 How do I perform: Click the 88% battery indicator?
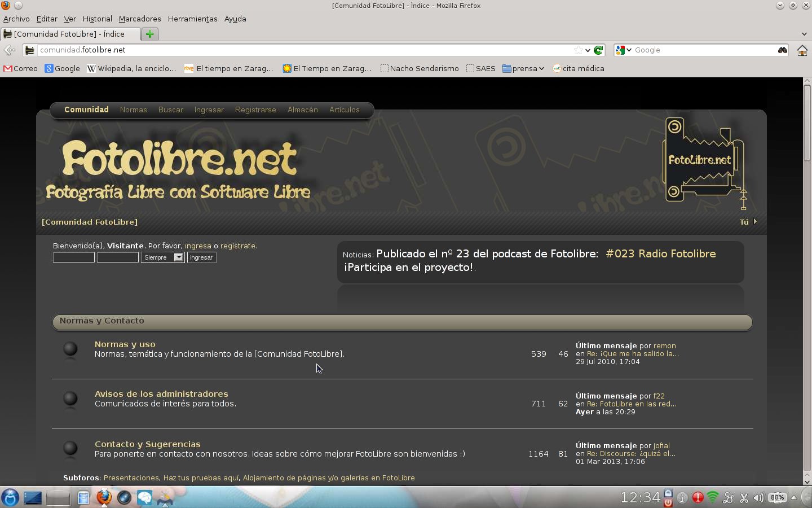[x=778, y=498]
